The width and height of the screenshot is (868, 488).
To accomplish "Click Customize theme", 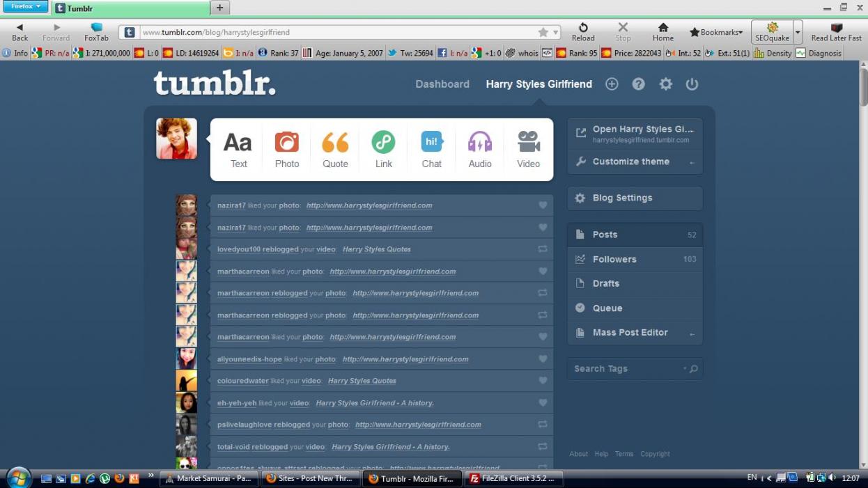I will (635, 162).
